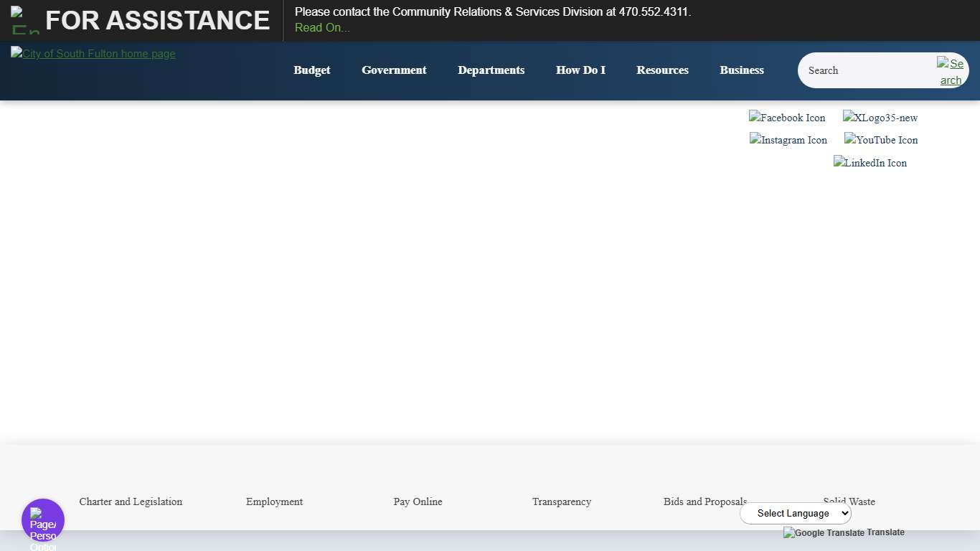Click the Facebook icon
This screenshot has width=980, height=551.
point(787,118)
